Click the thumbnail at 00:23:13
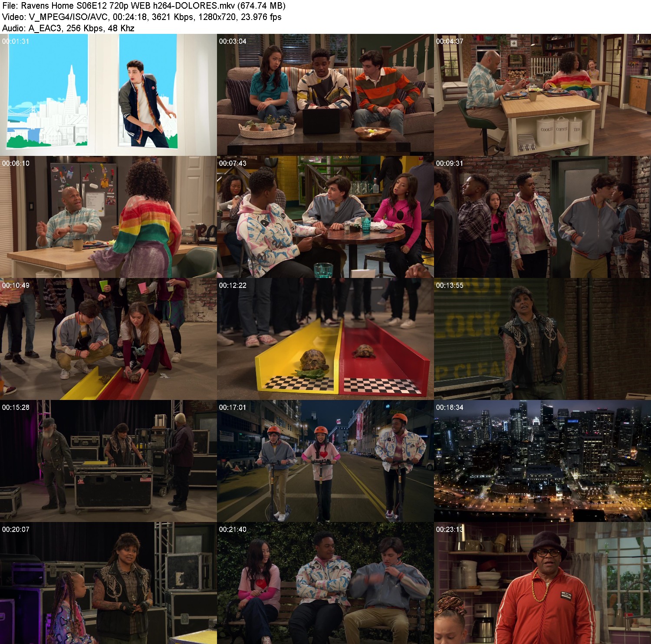 542,583
